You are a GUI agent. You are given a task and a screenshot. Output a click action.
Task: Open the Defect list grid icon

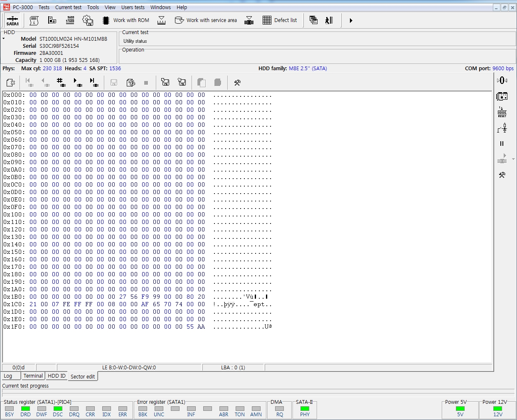pyautogui.click(x=267, y=20)
